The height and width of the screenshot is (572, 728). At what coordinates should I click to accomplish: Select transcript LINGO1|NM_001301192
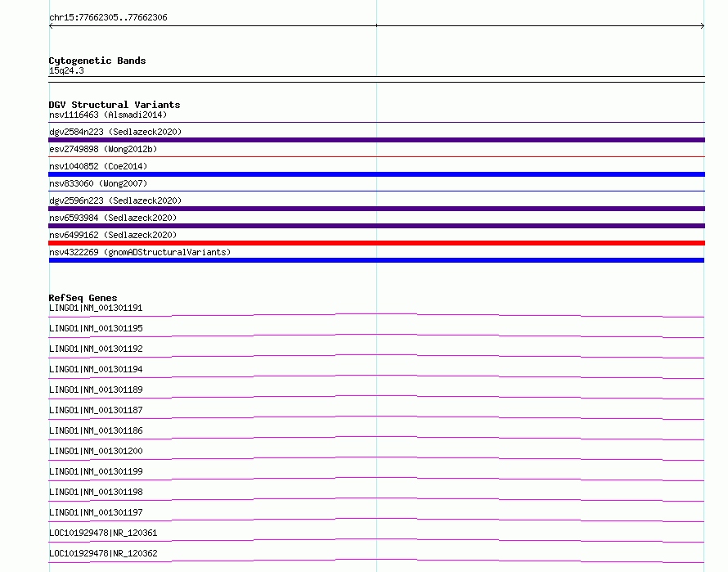coord(96,349)
